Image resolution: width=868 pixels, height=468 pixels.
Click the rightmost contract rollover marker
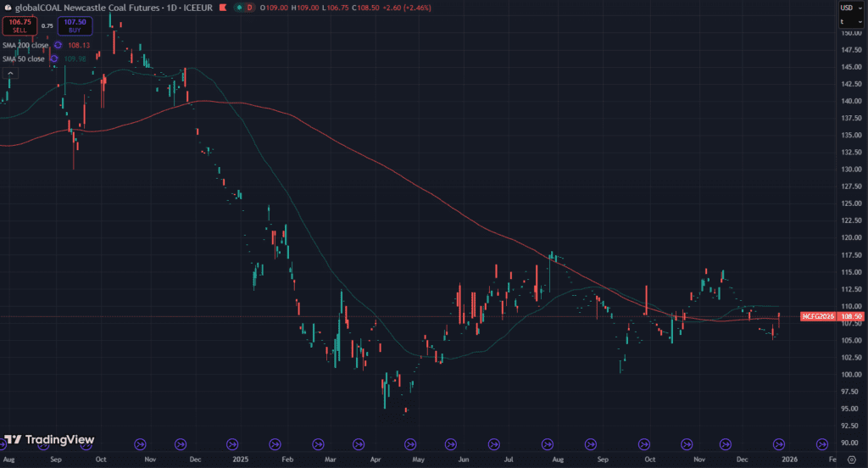point(821,443)
